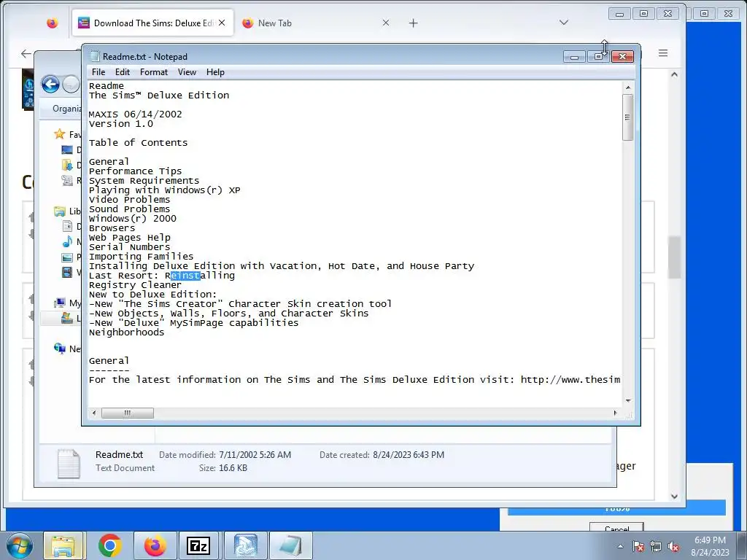Click 'Neighborhoods' line in Notepad
747x560 pixels.
[x=126, y=332]
